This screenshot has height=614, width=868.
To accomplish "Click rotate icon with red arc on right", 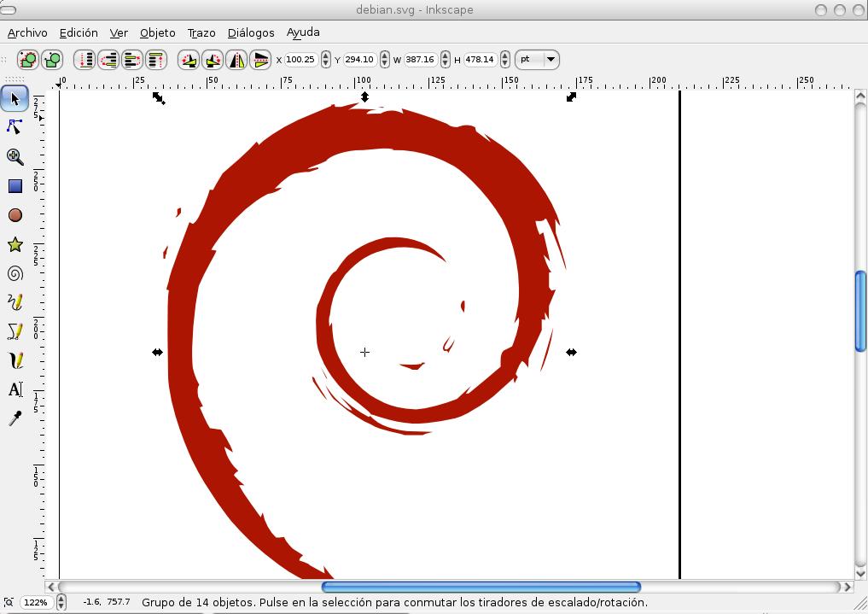I will tap(213, 59).
